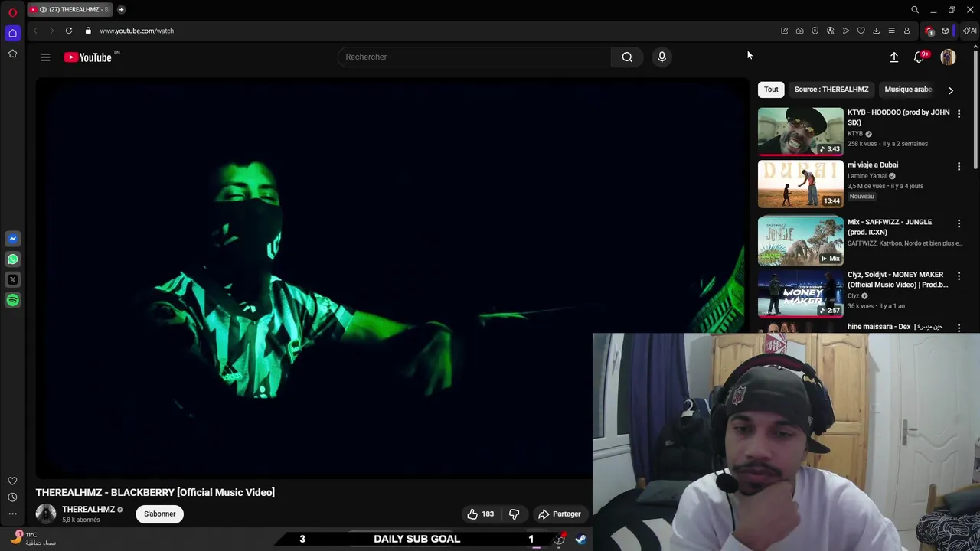Open downloads arrow in Opera toolbar
Screen dimensions: 980x551
point(876,31)
